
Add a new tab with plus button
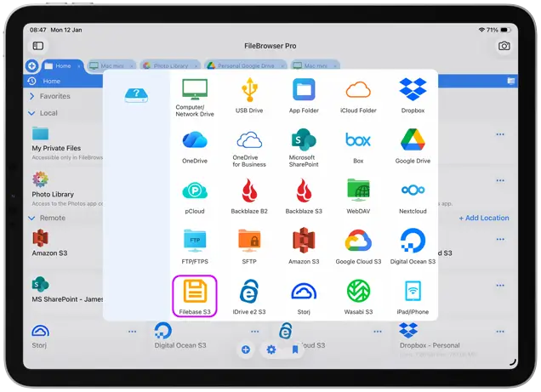31,65
